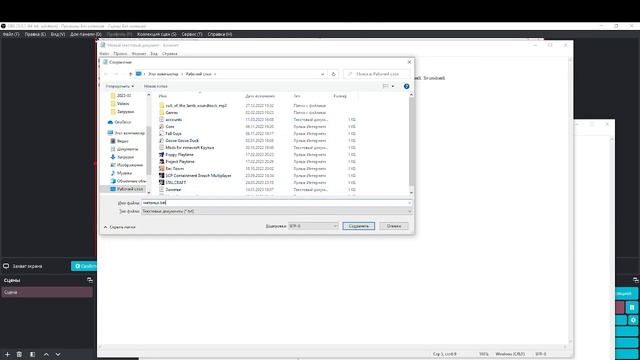Sort by the Date modified column header
This screenshot has width=640, height=360.
point(260,96)
